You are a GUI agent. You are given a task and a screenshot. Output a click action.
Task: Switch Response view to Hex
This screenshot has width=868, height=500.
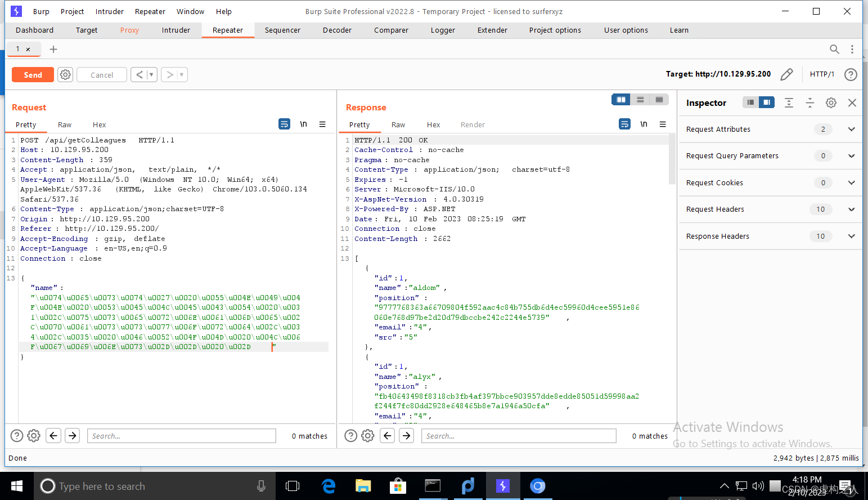click(433, 125)
